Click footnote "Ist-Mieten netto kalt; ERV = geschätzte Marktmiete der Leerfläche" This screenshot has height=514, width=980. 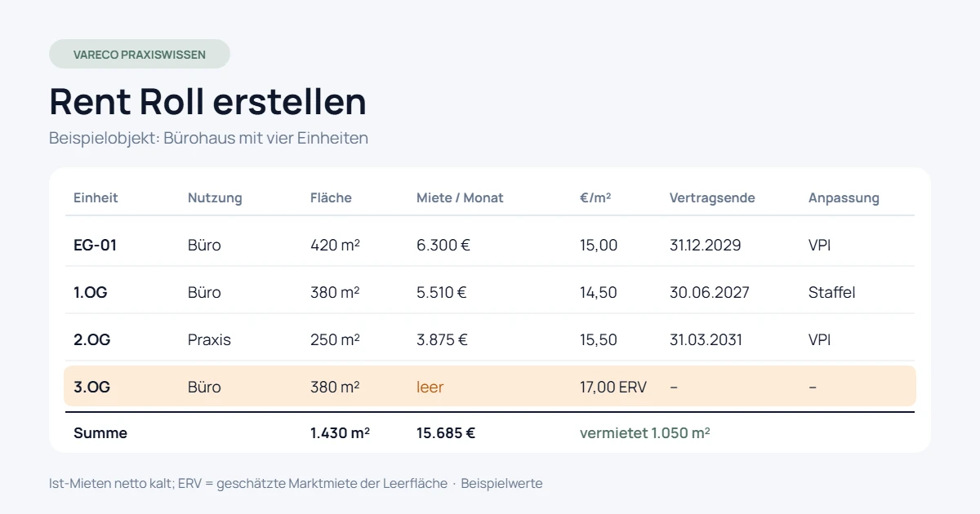(x=248, y=483)
